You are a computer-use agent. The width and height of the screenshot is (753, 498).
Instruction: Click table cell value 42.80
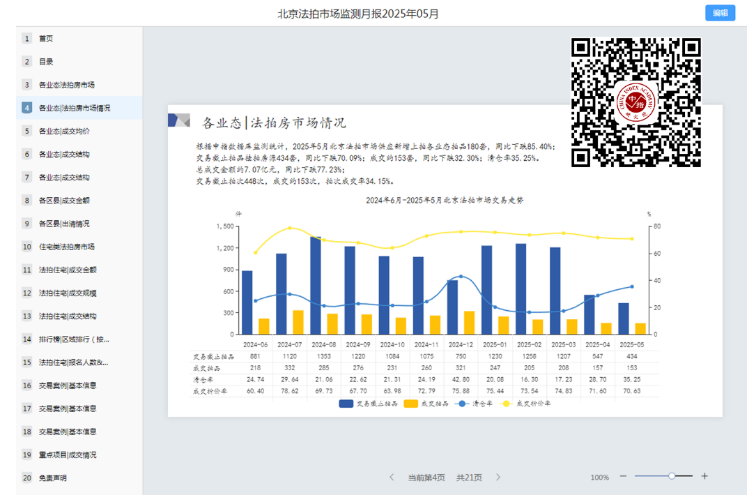pyautogui.click(x=461, y=379)
